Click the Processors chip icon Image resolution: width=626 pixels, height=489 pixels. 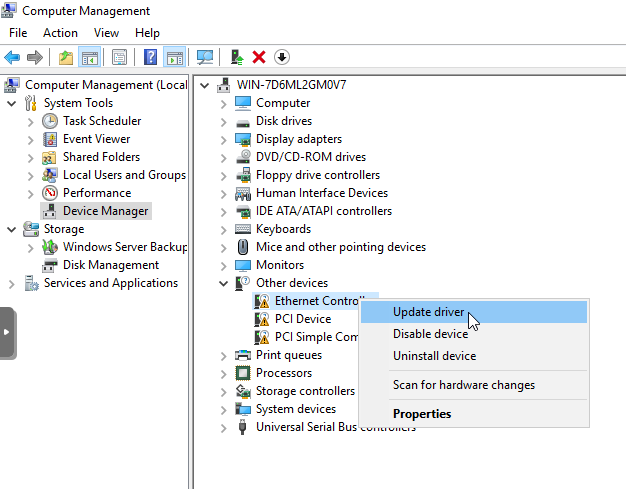point(243,373)
